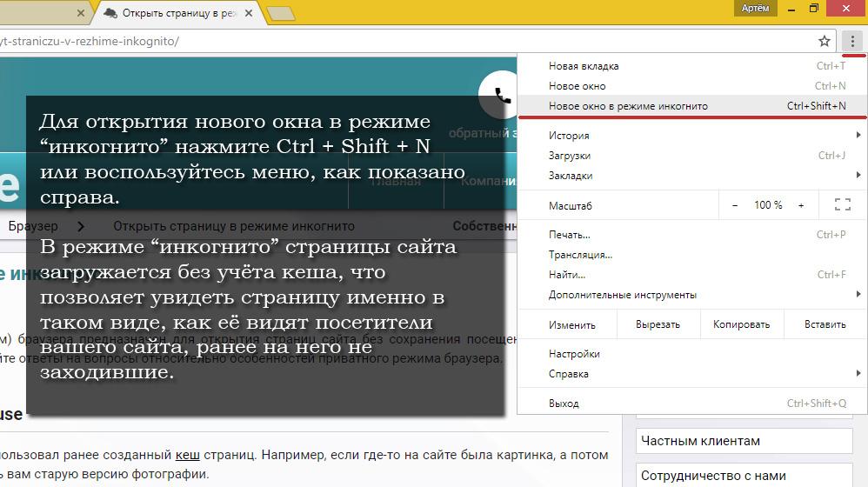The height and width of the screenshot is (487, 868).
Task: Open 'Частным клиентам' sidebar link
Action: point(744,441)
